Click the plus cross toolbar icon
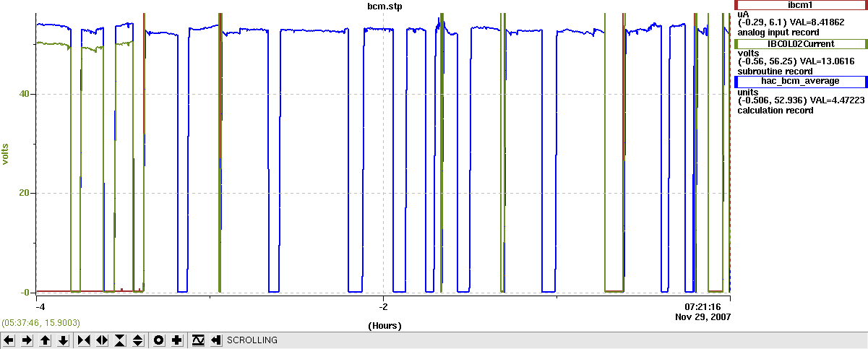Screen dimensions: 868x349 (177, 340)
